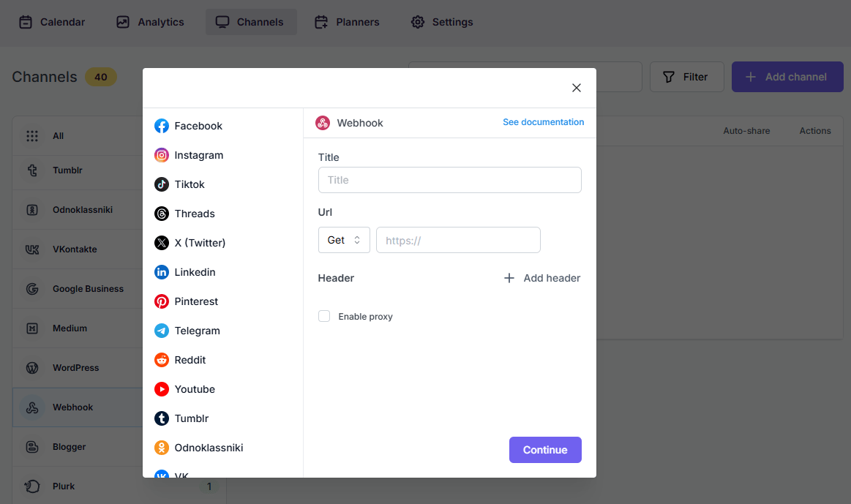The height and width of the screenshot is (504, 851).
Task: Open the Channels tab
Action: click(251, 22)
